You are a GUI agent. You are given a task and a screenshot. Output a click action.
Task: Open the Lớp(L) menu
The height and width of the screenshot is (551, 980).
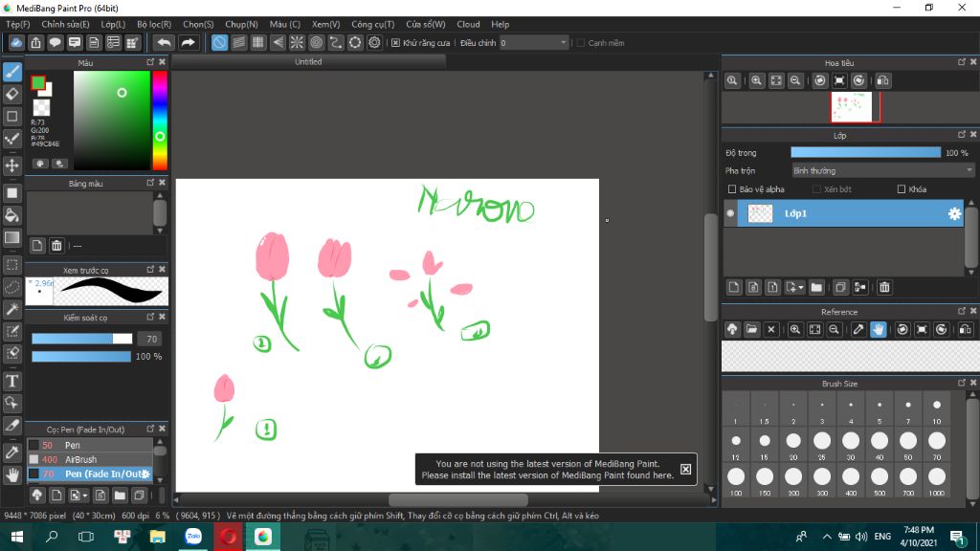[113, 24]
